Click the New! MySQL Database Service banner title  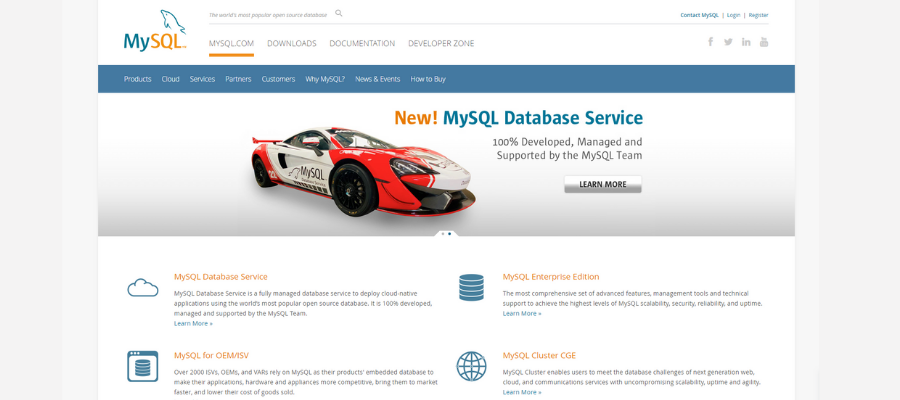coord(518,118)
